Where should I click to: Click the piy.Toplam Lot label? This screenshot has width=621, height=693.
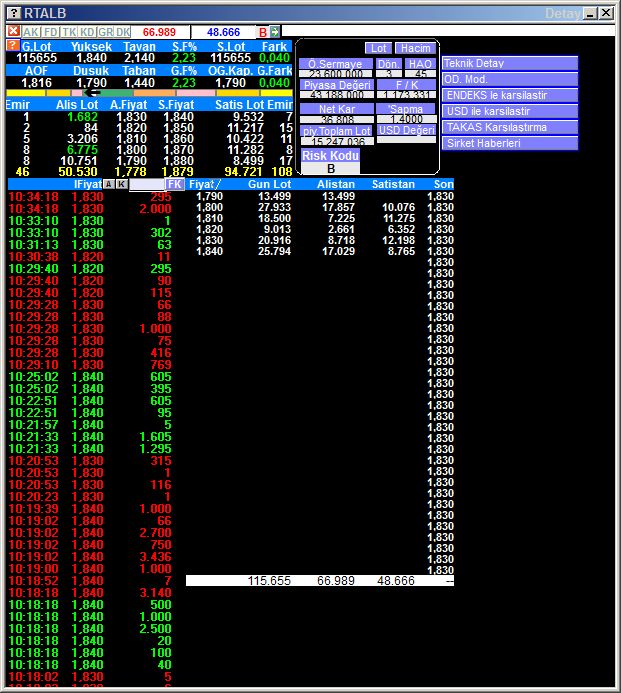point(337,131)
